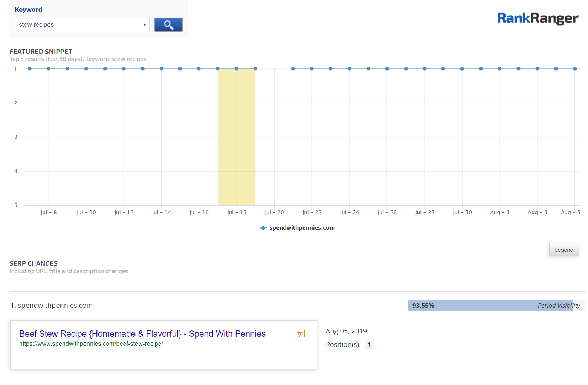The image size is (588, 385).
Task: Click the data point at Jul - 22
Action: click(312, 69)
